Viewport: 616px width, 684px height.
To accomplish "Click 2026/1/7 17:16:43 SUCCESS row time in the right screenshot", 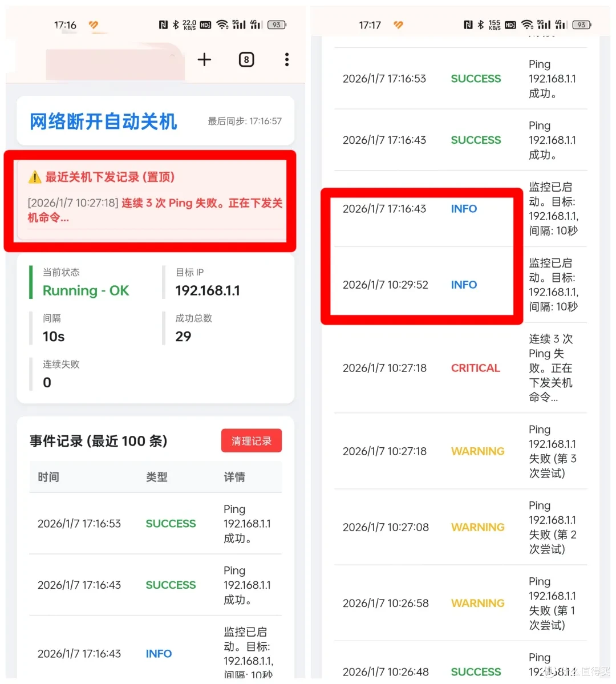I will (x=384, y=140).
